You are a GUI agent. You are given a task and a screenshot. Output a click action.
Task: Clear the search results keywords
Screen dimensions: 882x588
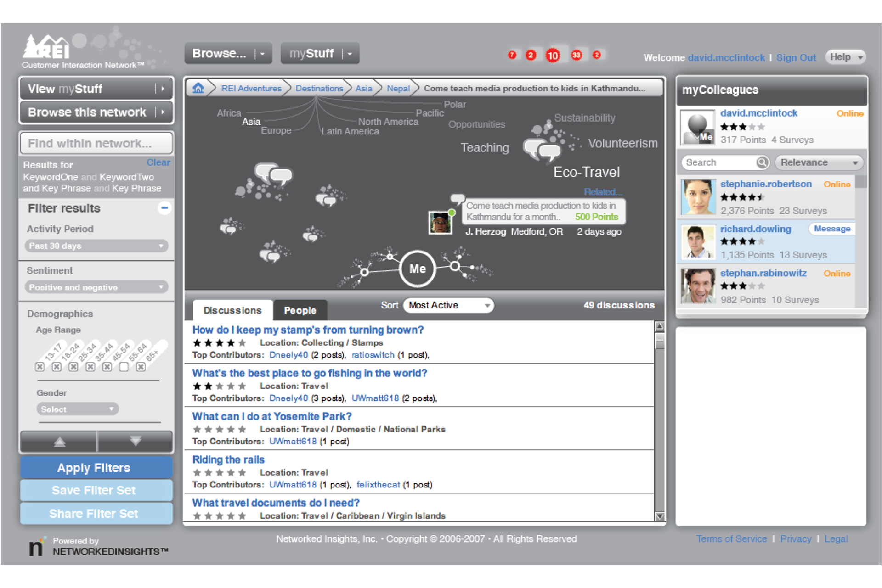pos(158,162)
